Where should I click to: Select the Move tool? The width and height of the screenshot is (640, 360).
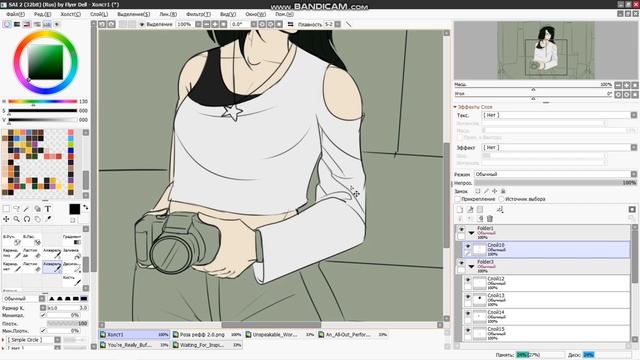(6, 219)
